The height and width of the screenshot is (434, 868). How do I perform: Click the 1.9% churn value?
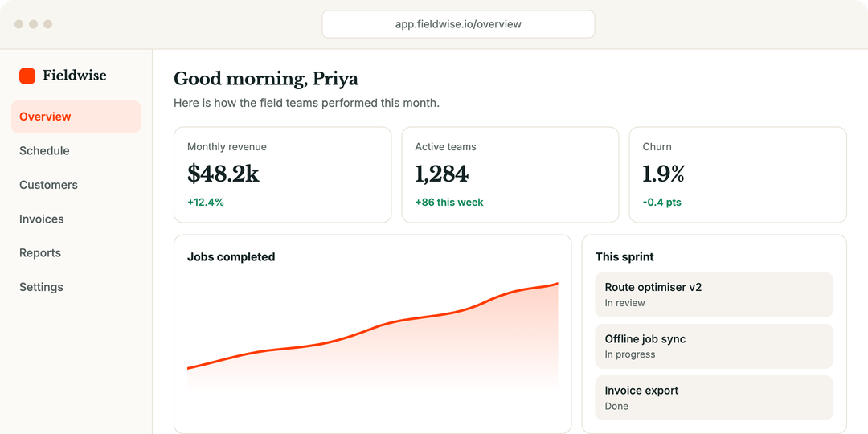point(663,174)
